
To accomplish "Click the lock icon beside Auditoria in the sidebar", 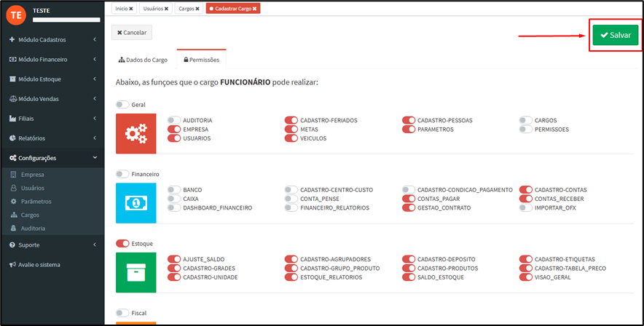I will (14, 228).
